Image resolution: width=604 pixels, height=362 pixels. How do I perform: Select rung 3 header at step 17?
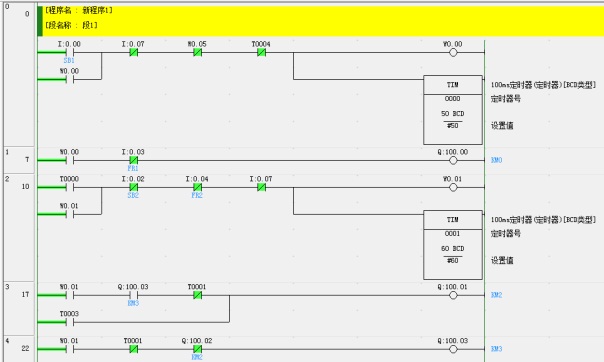click(19, 308)
